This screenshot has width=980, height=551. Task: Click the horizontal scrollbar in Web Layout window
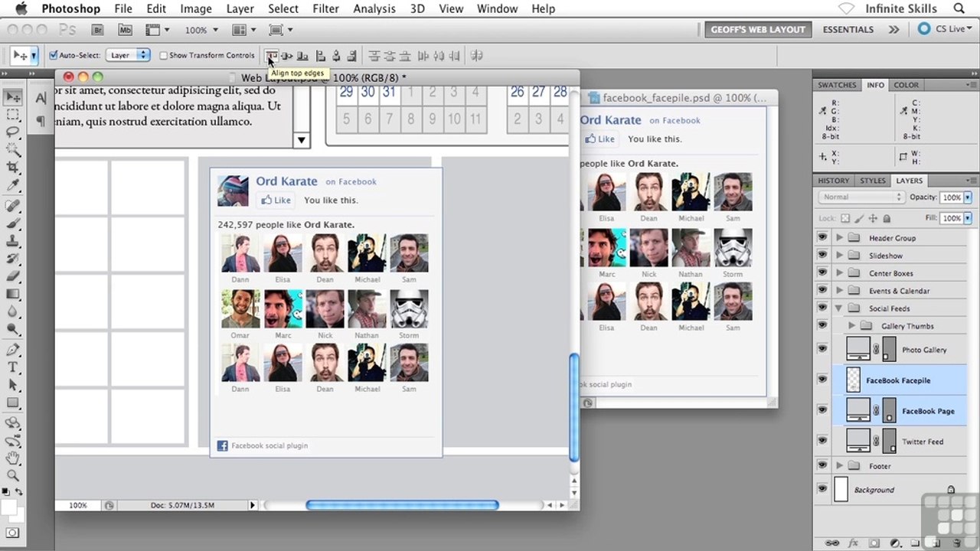[x=402, y=505]
